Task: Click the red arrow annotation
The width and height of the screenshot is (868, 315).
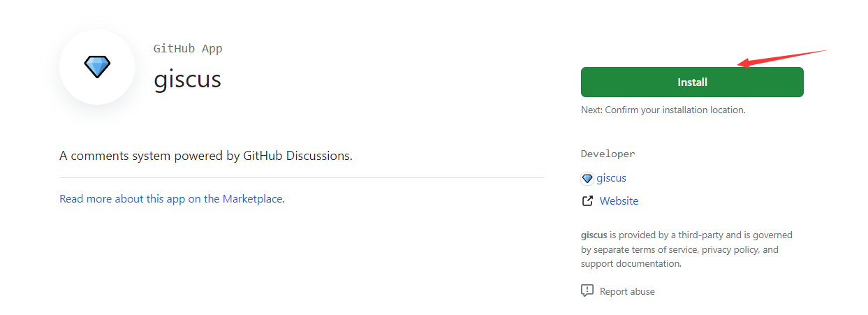Action: pyautogui.click(x=782, y=58)
